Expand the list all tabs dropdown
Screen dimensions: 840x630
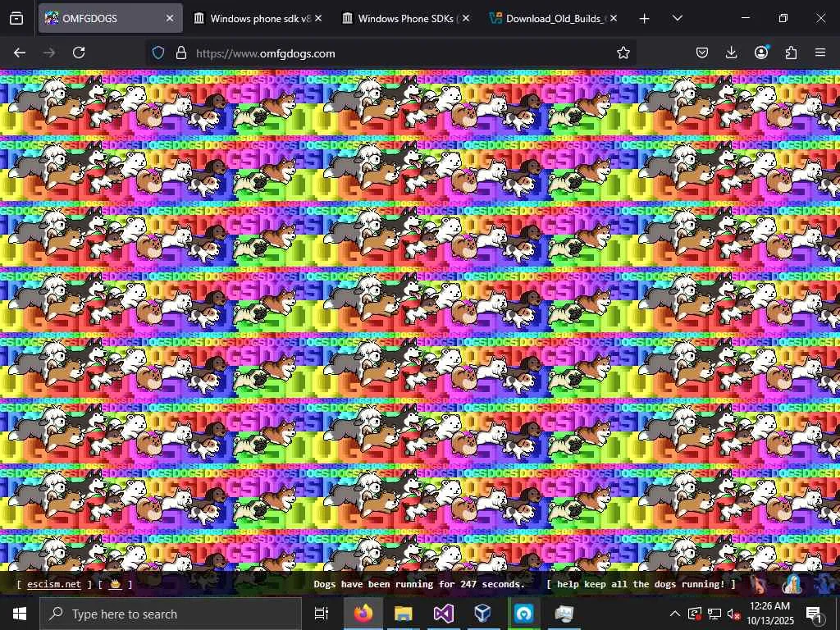(x=677, y=18)
